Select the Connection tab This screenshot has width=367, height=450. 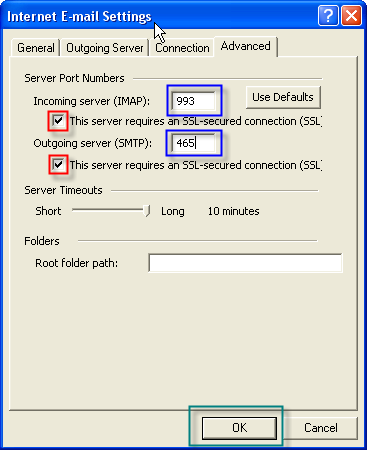pos(182,48)
